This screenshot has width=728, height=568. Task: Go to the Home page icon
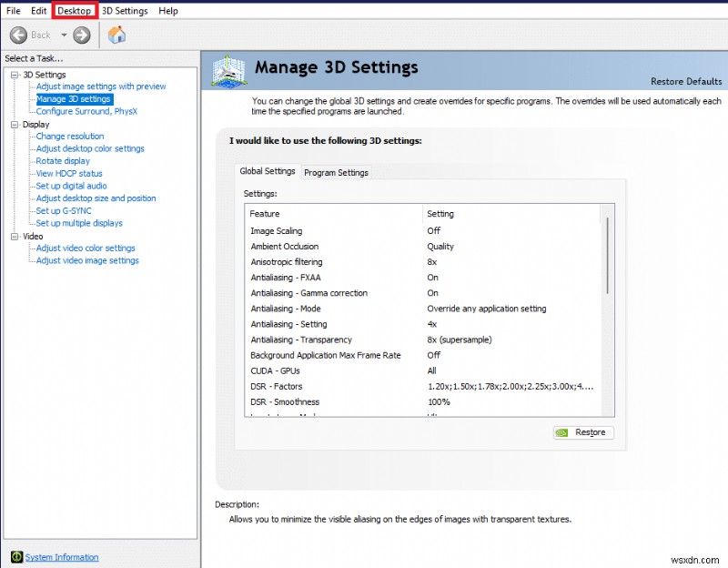pyautogui.click(x=117, y=35)
